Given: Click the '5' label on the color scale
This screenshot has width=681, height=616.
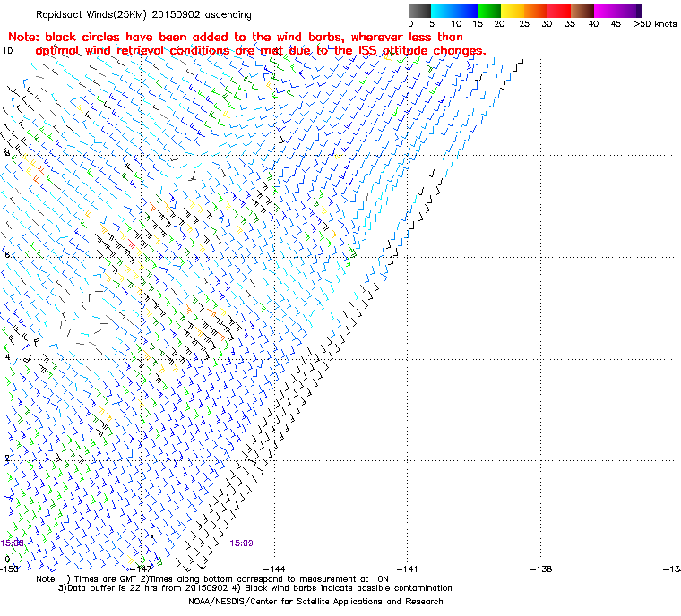Looking at the screenshot, I should point(432,24).
